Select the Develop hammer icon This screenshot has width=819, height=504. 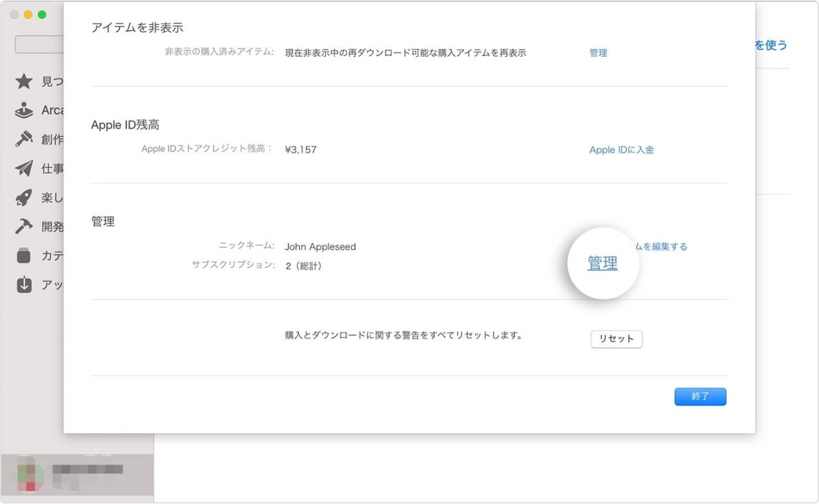tap(24, 227)
